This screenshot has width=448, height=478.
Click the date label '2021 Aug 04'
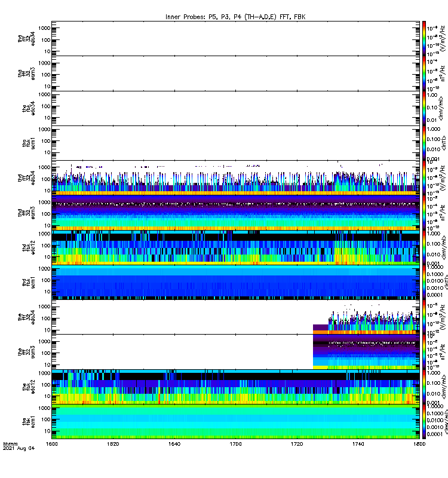[19, 448]
